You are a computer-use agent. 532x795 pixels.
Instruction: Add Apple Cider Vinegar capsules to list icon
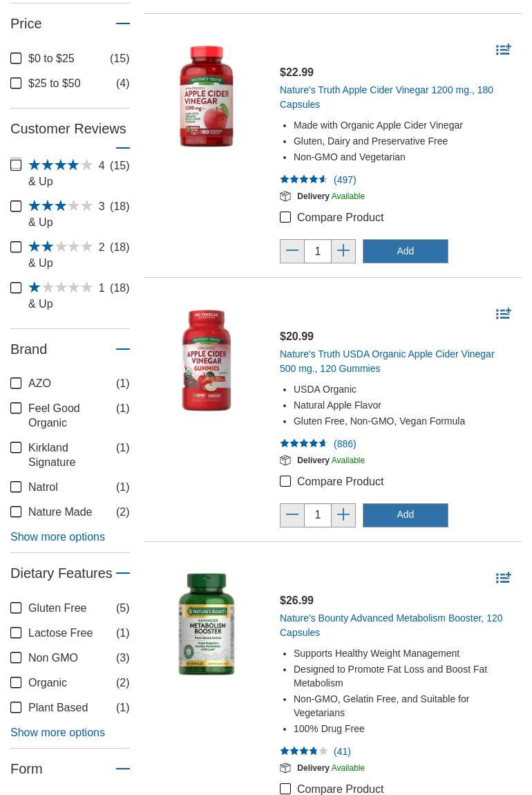[503, 50]
